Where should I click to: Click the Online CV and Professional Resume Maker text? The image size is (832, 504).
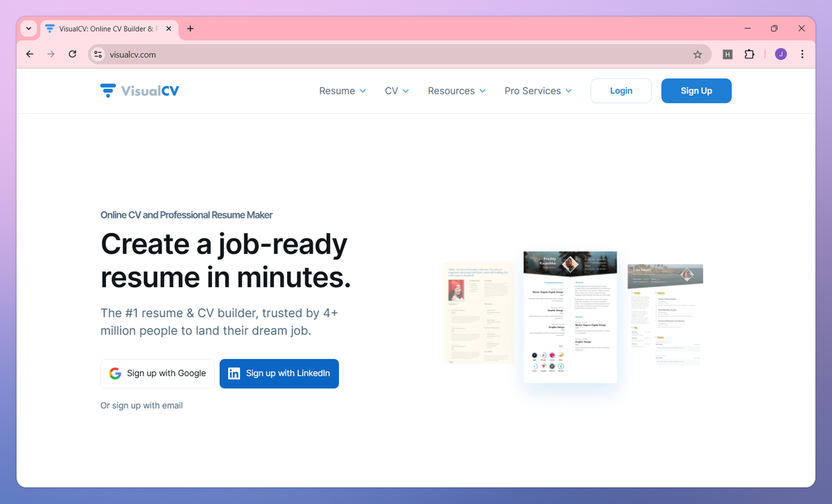click(187, 215)
